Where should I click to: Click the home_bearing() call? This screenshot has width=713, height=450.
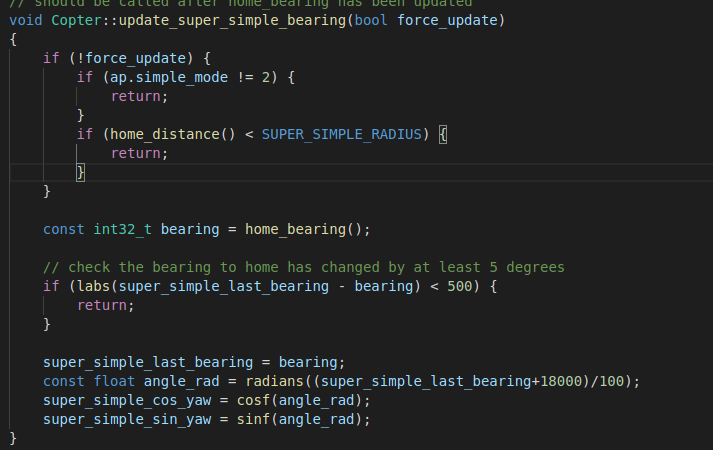click(x=303, y=230)
